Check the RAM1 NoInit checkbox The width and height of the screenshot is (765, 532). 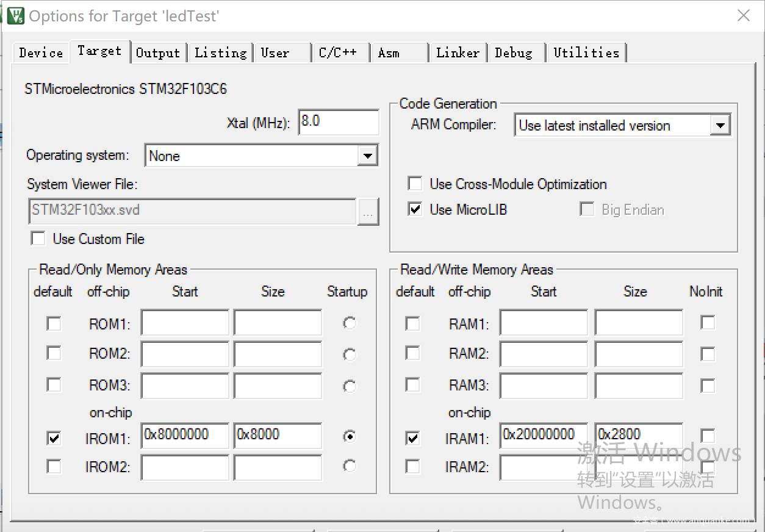708,323
